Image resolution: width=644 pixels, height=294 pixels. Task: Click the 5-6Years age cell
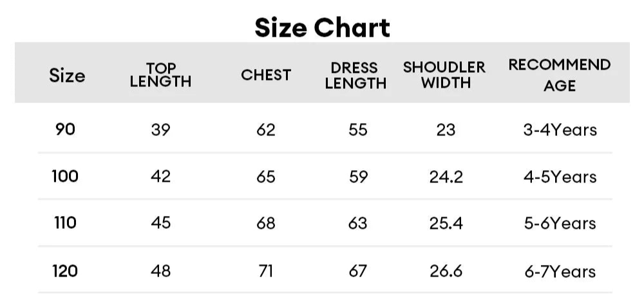pyautogui.click(x=560, y=223)
